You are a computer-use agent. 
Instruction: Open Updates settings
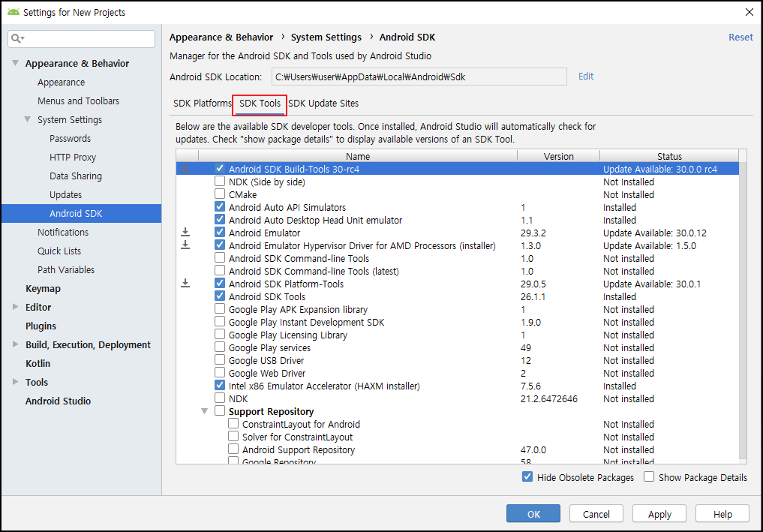click(x=66, y=194)
